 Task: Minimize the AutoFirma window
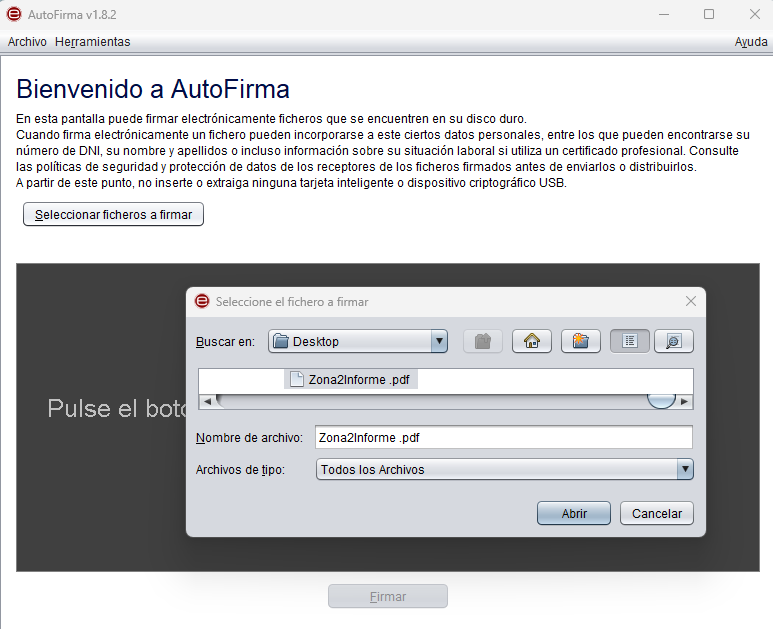coord(664,14)
